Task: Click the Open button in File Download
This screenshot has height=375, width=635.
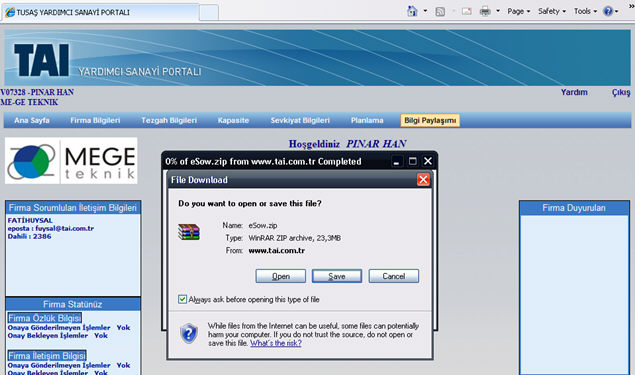Action: click(281, 276)
